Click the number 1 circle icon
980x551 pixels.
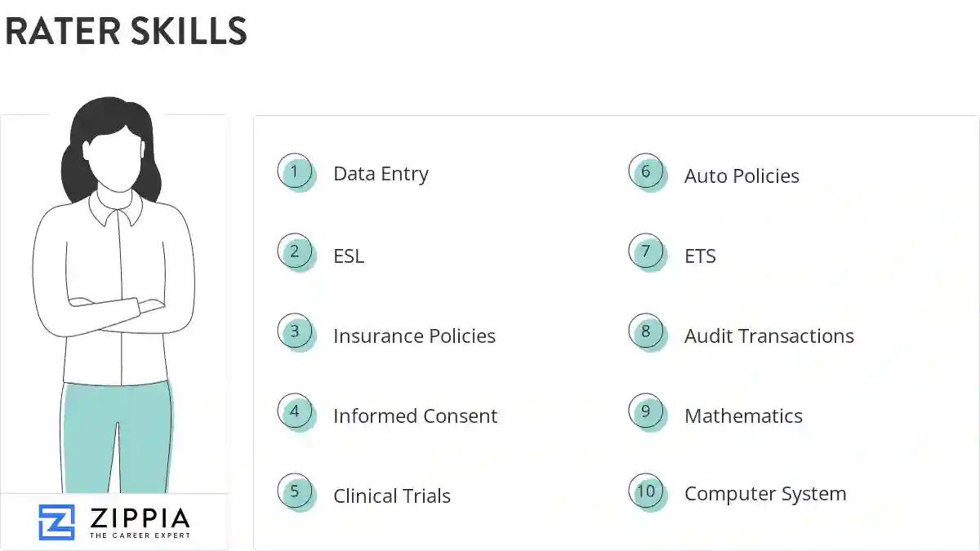point(296,172)
